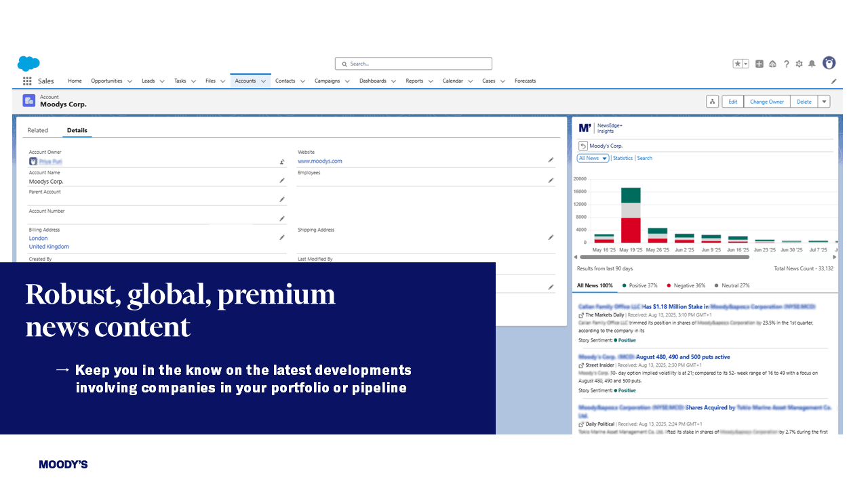Viewport: 868px width, 488px height.
Task: Switch to the Related tab
Action: click(38, 130)
